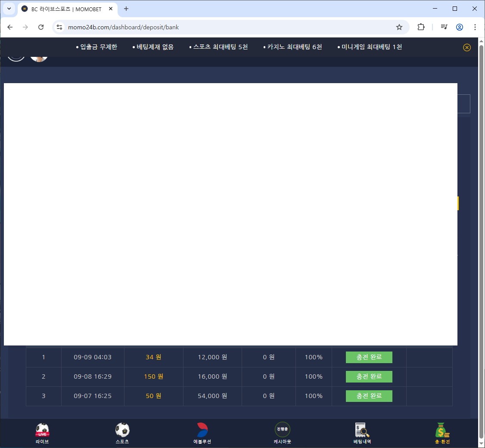Open the 베팅내역 betting history icon
485x448 pixels.
coord(362,430)
